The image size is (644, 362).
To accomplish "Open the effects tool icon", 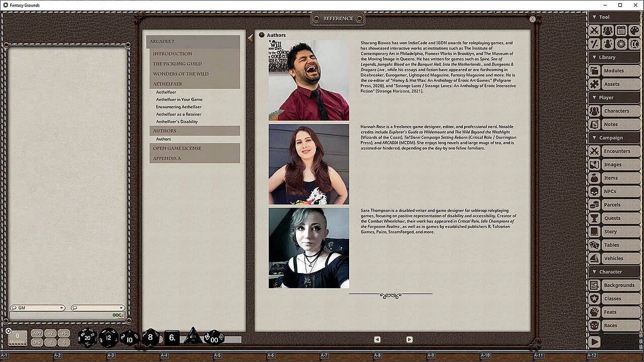I will 608,44.
